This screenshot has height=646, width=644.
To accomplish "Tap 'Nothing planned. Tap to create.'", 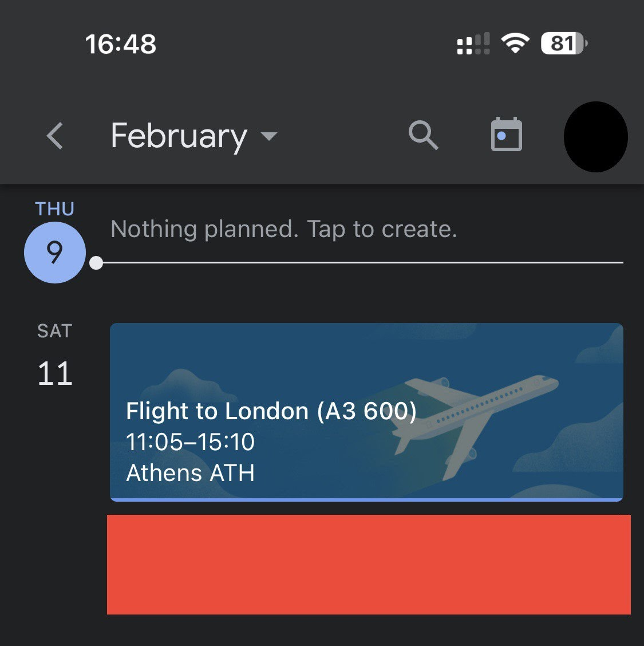I will click(283, 229).
